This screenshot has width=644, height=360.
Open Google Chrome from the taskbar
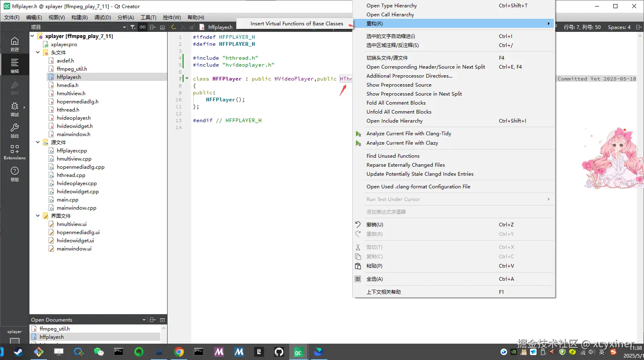pos(179,352)
